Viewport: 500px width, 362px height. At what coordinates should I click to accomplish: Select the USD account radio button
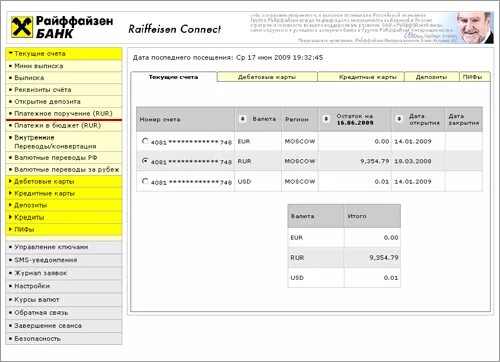pos(145,181)
